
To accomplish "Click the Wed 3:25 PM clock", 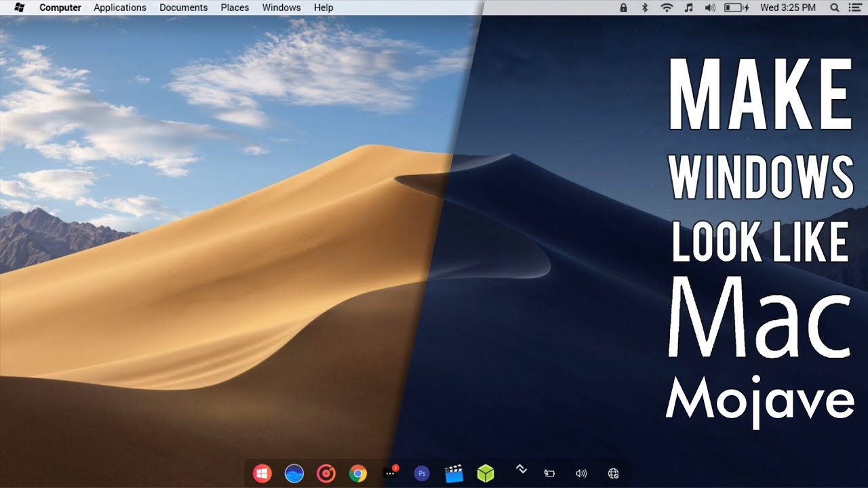I will pyautogui.click(x=788, y=7).
